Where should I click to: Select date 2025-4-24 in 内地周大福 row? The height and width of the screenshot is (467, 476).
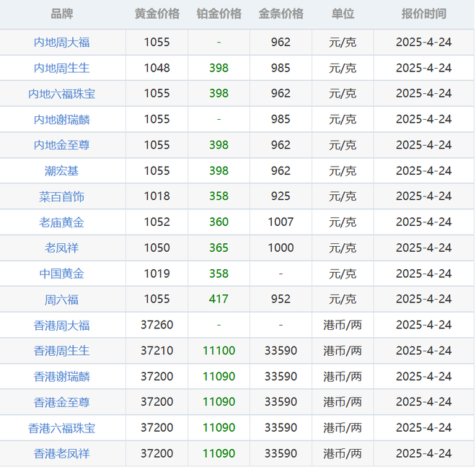[424, 42]
